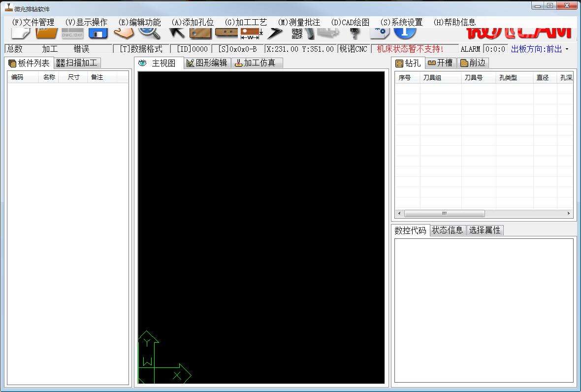Click the 尺寸 column header

73,77
